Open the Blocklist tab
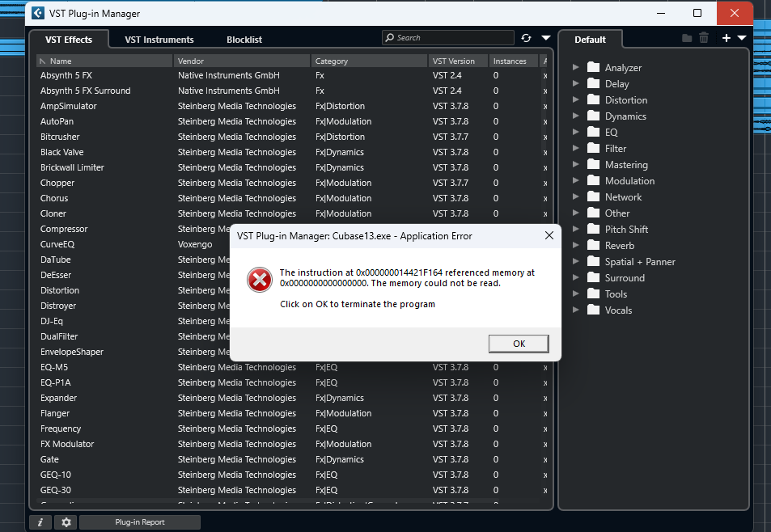Viewport: 771px width, 532px height. [x=244, y=40]
